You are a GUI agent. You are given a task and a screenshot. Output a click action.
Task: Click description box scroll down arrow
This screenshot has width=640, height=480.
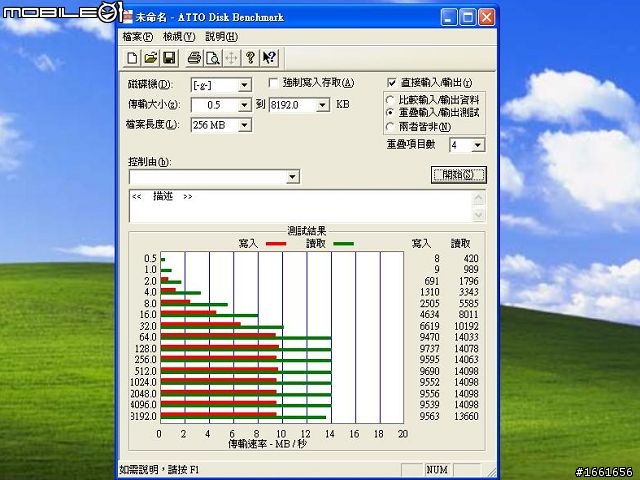coord(479,214)
